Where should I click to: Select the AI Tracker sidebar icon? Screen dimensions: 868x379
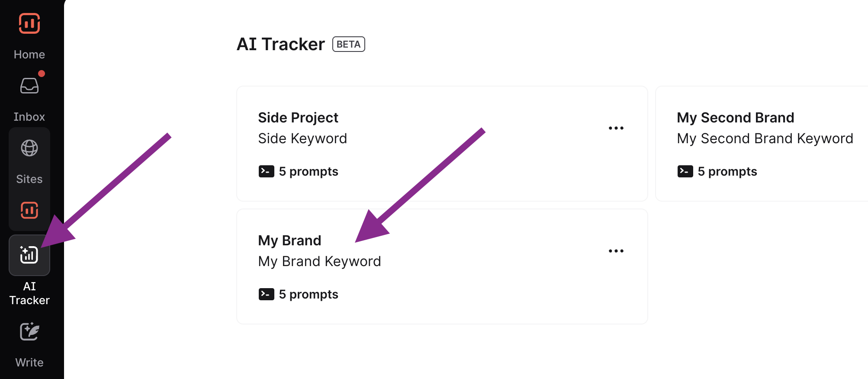(x=29, y=255)
